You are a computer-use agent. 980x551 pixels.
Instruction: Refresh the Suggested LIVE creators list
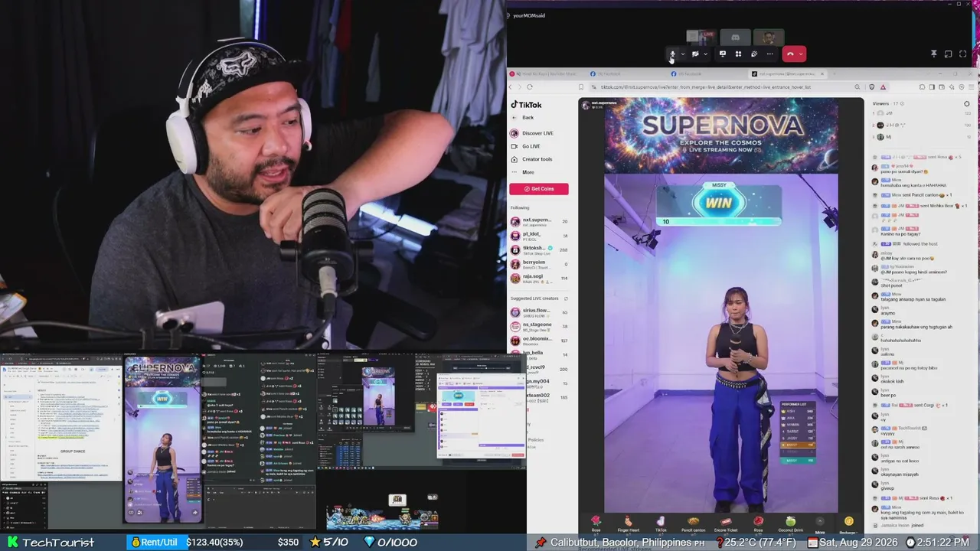(x=566, y=298)
